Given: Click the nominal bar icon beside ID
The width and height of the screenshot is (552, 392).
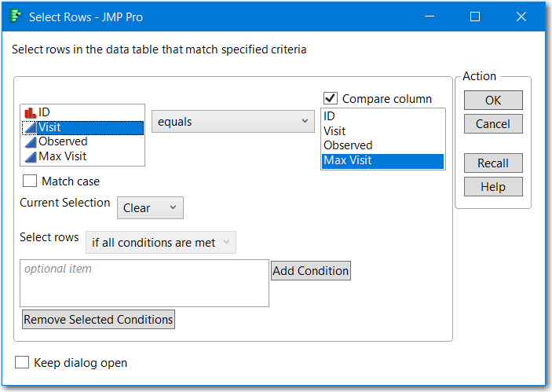Looking at the screenshot, I should point(31,113).
